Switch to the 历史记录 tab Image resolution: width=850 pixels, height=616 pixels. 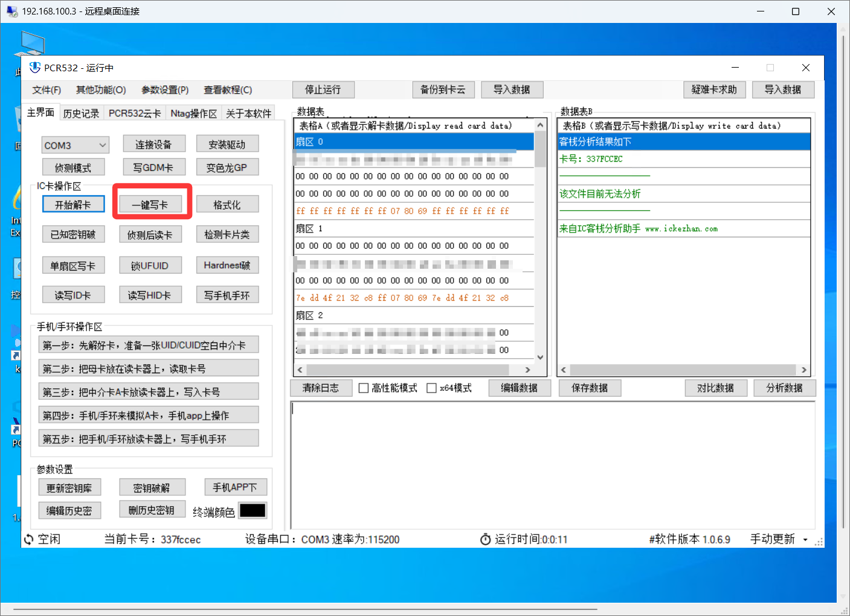click(81, 114)
